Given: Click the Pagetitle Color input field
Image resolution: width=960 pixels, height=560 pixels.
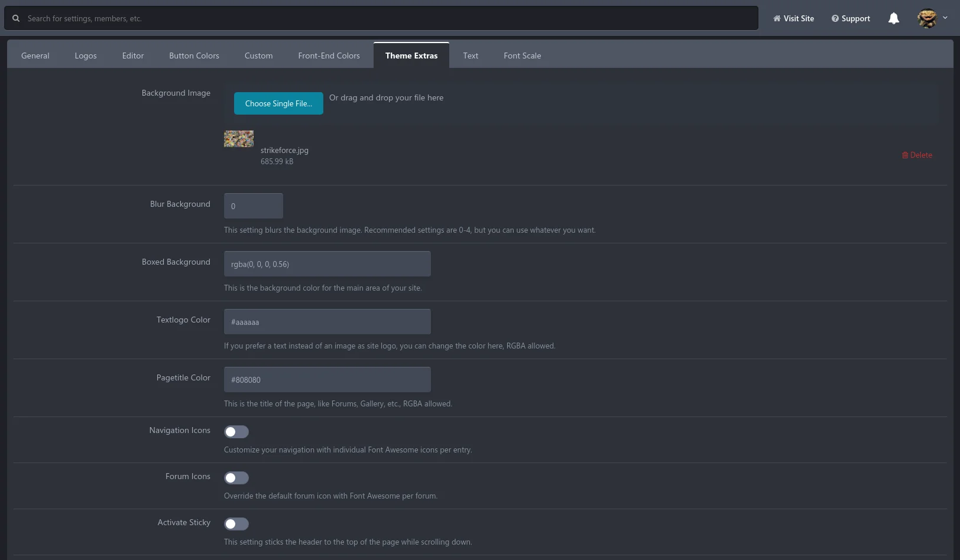Looking at the screenshot, I should click(327, 380).
